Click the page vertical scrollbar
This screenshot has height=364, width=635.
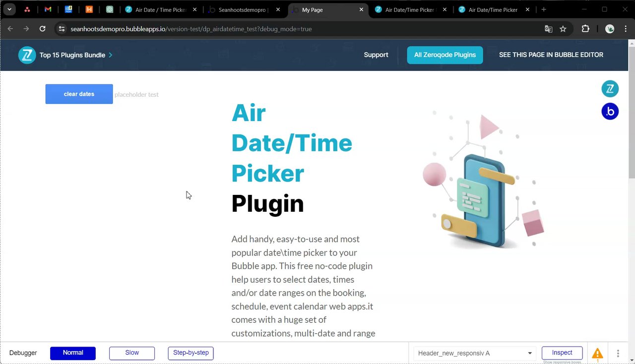(x=632, y=112)
